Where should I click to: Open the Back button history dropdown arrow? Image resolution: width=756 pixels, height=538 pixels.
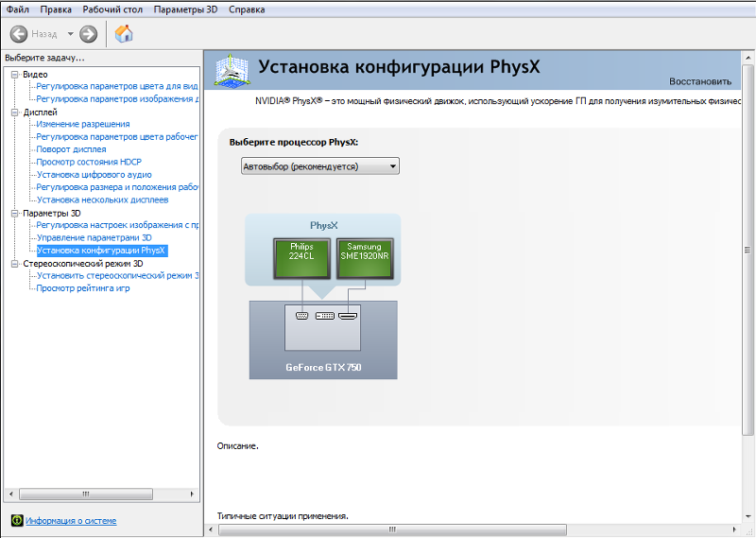[70, 34]
